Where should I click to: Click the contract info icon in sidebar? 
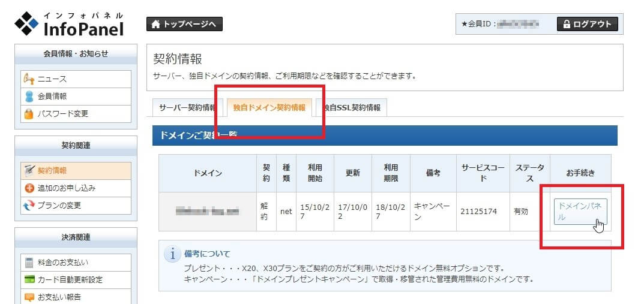(28, 171)
